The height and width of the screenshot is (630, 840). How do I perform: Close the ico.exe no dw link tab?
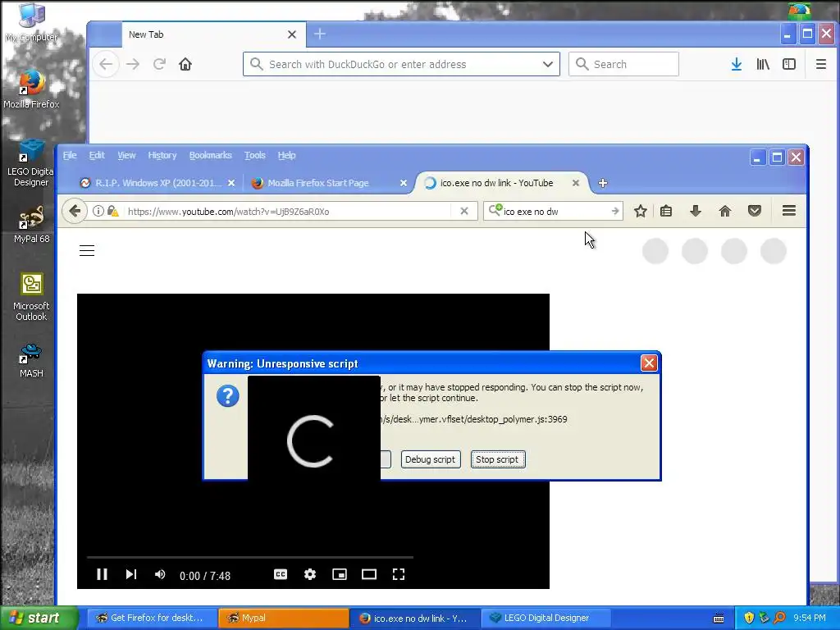coord(575,183)
